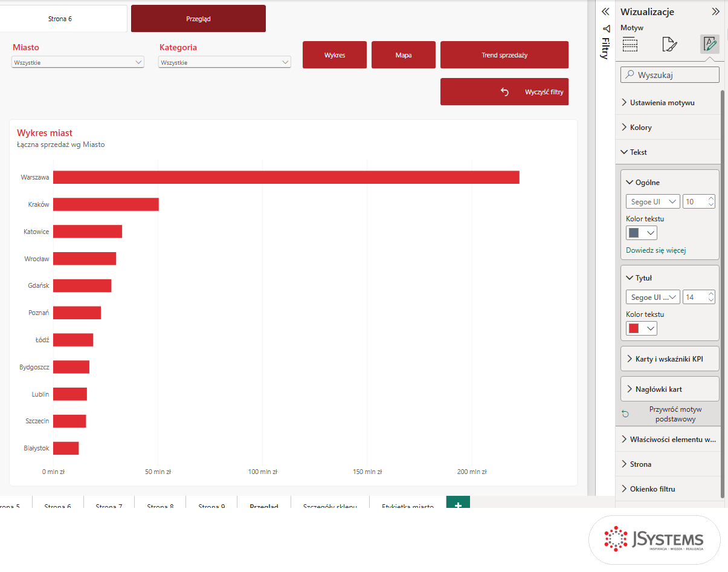Click the Lublin axis label
This screenshot has height=572, width=728.
coord(40,394)
